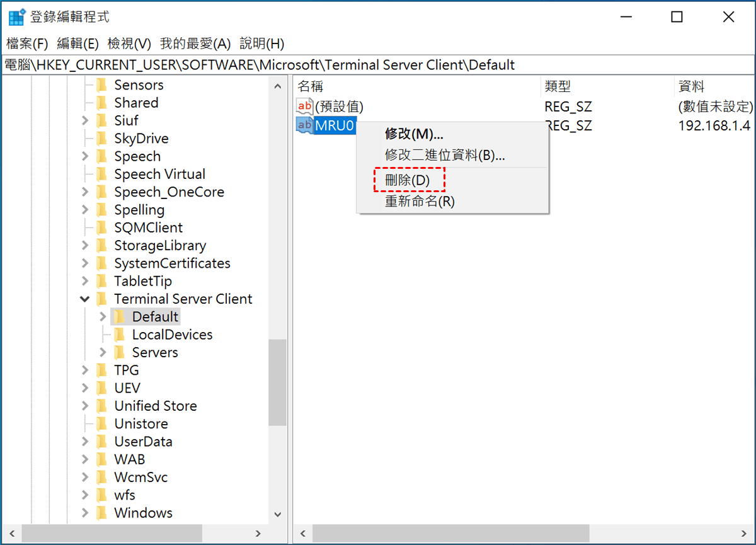
Task: Open the 說明(H) menu
Action: [262, 43]
